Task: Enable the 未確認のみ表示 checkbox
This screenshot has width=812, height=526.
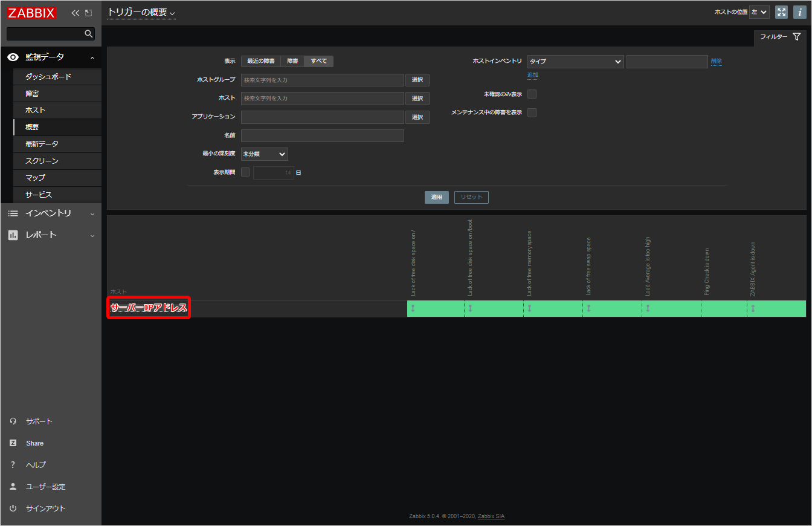Action: coord(531,94)
